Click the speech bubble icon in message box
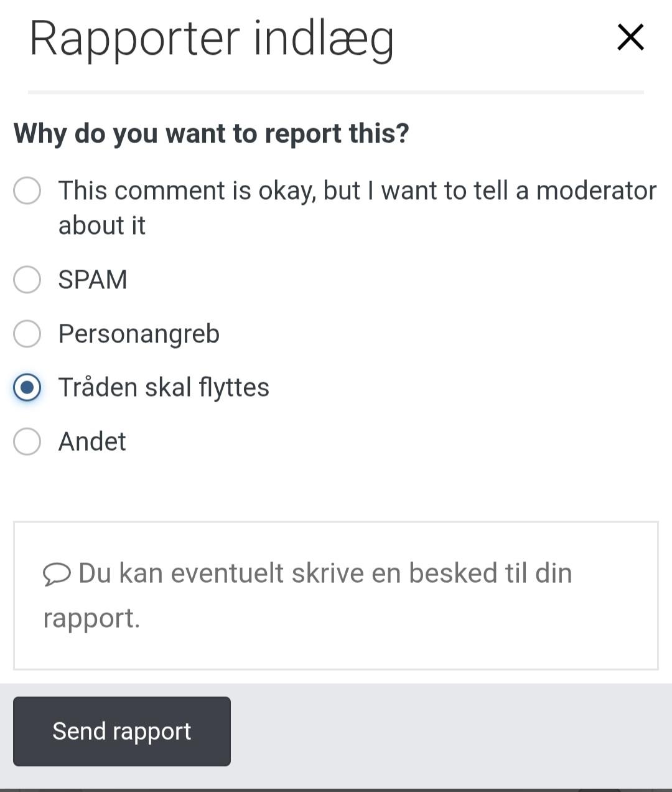Screen dimensions: 672x792 (57, 574)
